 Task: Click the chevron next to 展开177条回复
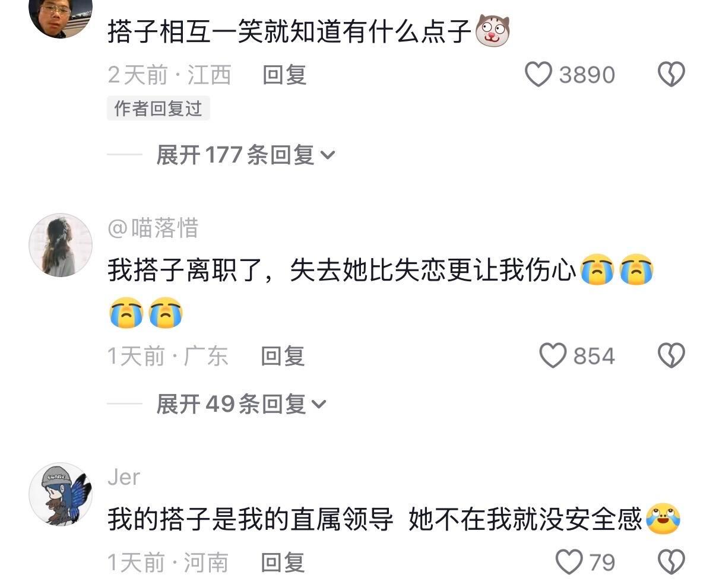[328, 156]
